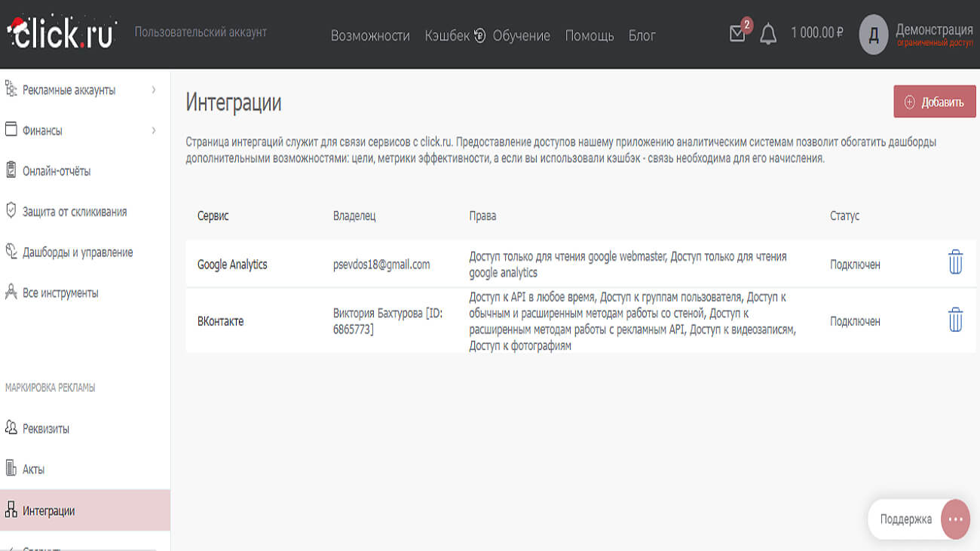Delete the Google Analytics integration via trash icon

pos(955,262)
